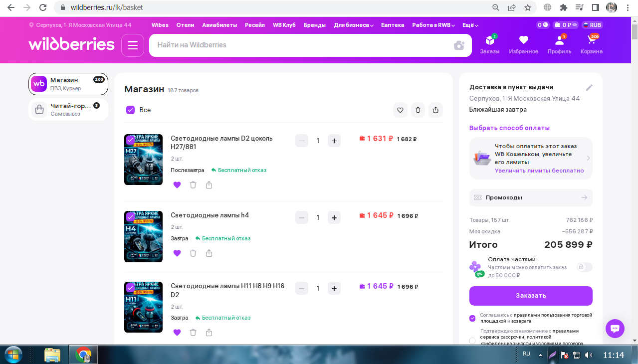Uncheck the lamps h4 item checkbox
Viewport: 638px width, 364px height.
coord(131,217)
